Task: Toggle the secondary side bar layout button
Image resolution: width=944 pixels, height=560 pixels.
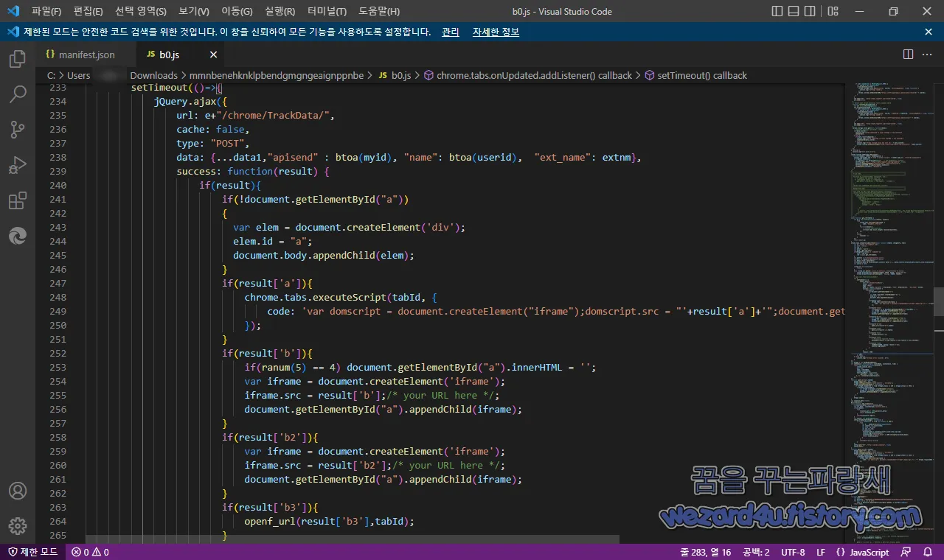Action: (811, 11)
